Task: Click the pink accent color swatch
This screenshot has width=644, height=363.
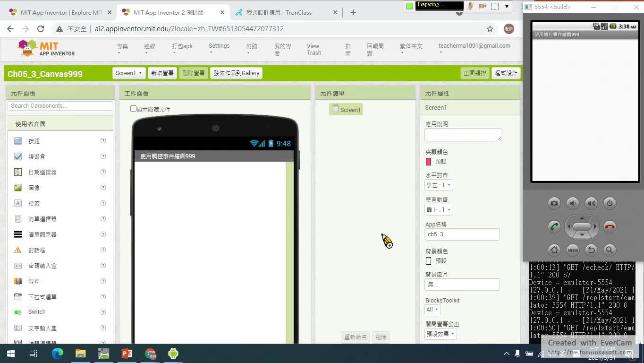Action: point(429,162)
